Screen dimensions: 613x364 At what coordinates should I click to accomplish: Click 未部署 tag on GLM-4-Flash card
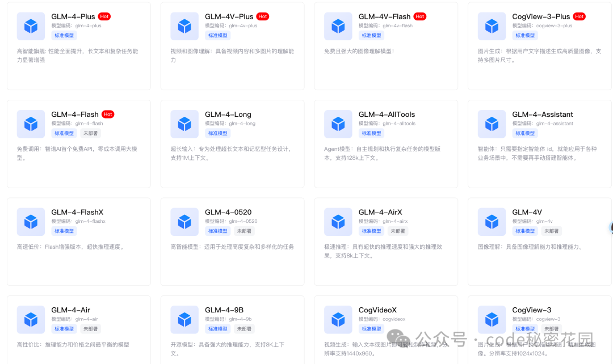coord(90,133)
